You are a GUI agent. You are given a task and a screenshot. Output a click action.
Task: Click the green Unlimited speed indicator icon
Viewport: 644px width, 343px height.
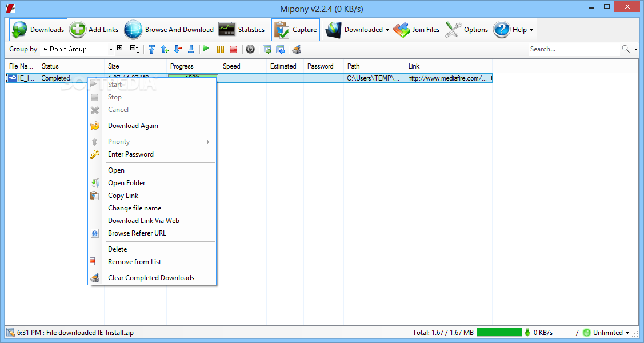click(x=586, y=333)
